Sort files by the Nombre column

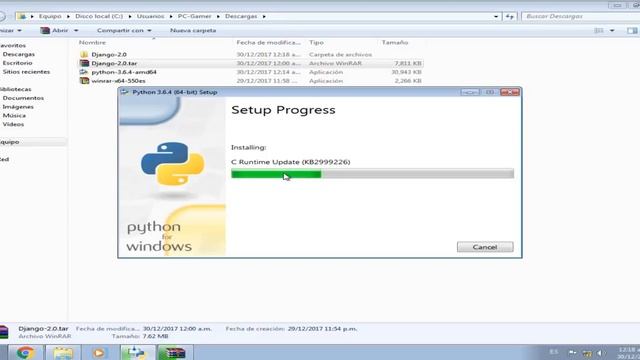92,42
